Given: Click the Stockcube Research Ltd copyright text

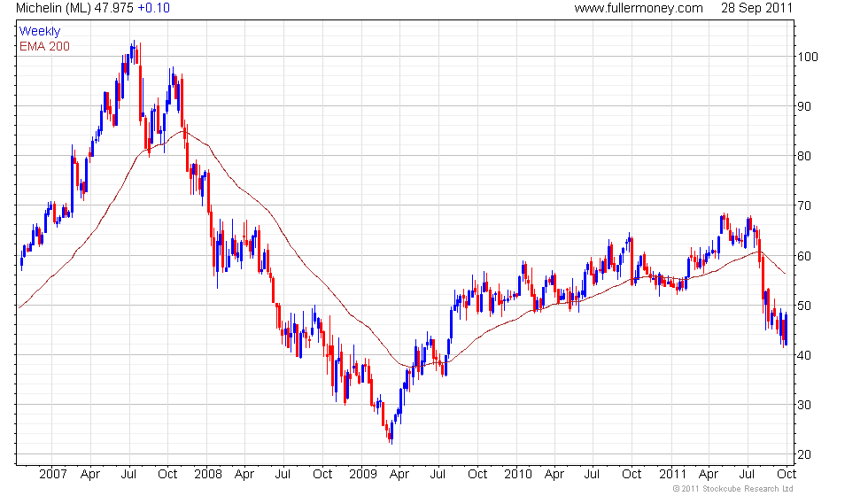Looking at the screenshot, I should tap(732, 489).
